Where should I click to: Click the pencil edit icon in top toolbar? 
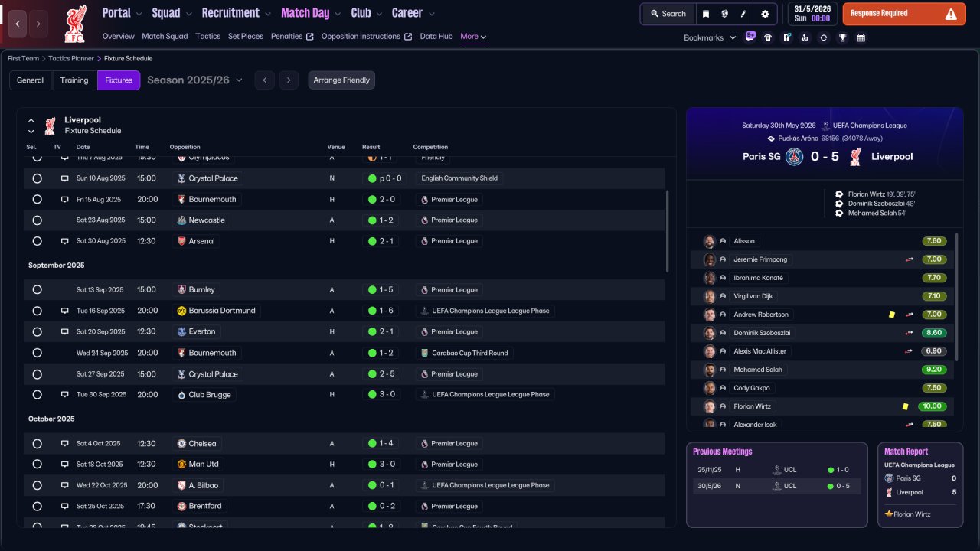[x=743, y=14]
